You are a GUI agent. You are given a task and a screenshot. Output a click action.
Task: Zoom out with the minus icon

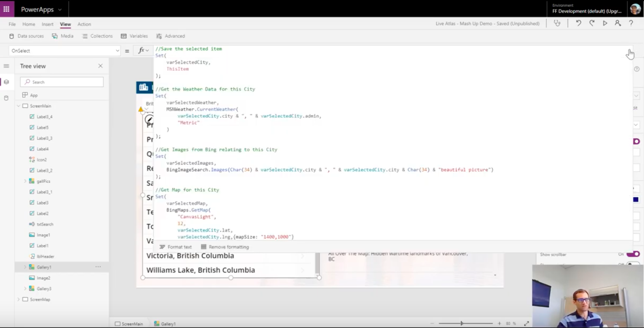pos(432,323)
